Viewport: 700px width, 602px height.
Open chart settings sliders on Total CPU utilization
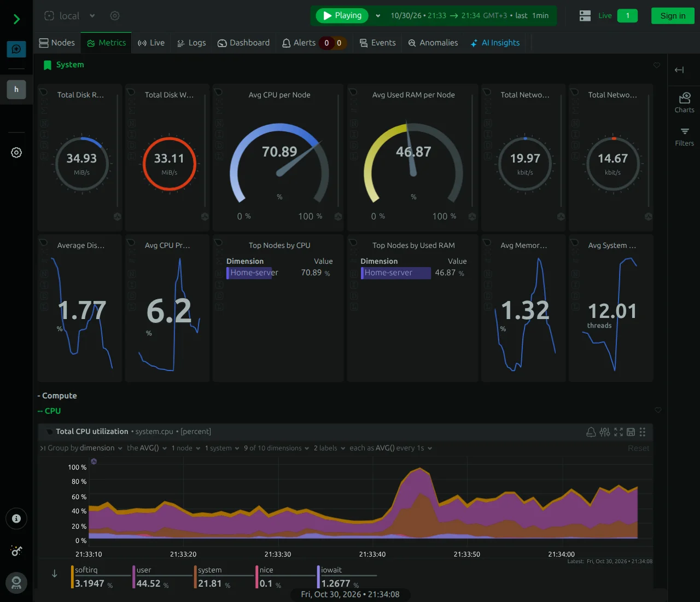[x=604, y=432]
